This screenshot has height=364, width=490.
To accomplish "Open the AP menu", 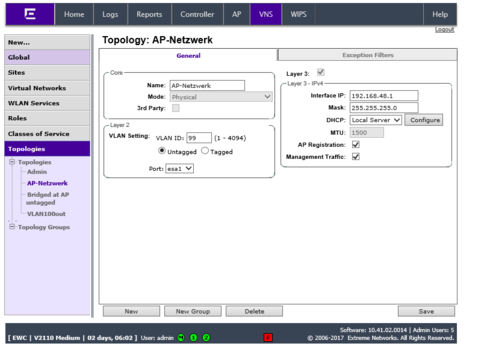I will (237, 14).
